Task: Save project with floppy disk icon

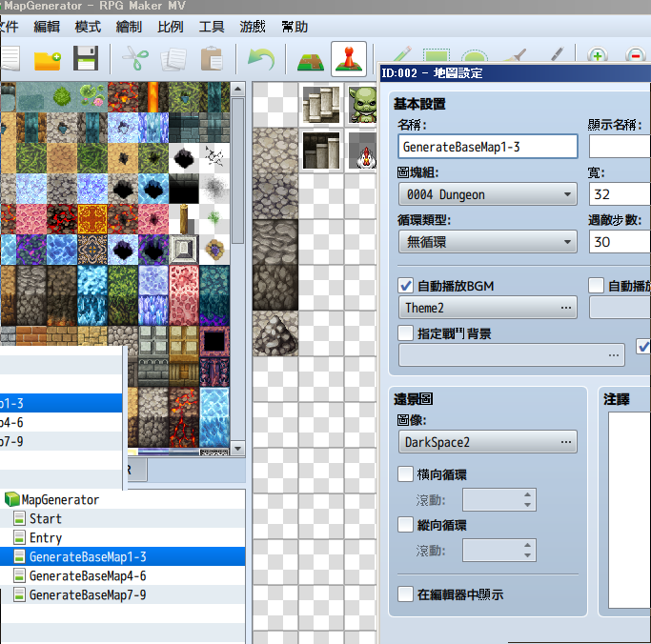Action: (86, 58)
